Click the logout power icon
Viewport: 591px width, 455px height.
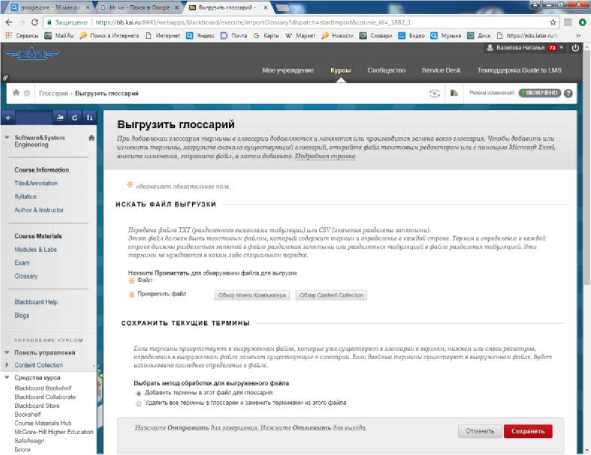point(575,48)
